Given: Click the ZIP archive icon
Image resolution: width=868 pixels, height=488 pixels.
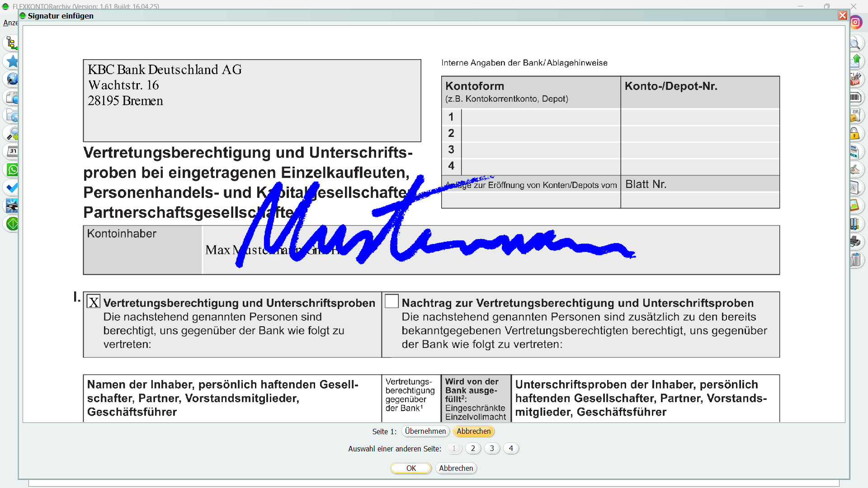Looking at the screenshot, I should click(854, 115).
